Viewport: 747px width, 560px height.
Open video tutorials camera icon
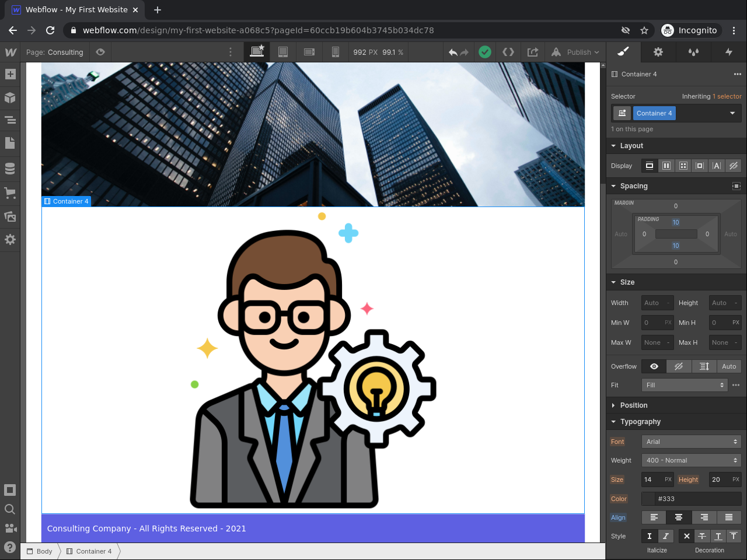point(10,528)
